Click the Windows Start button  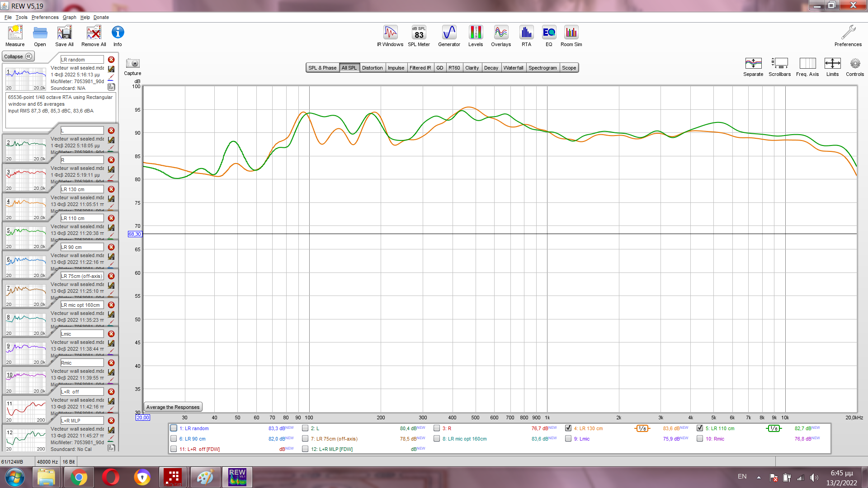click(15, 477)
